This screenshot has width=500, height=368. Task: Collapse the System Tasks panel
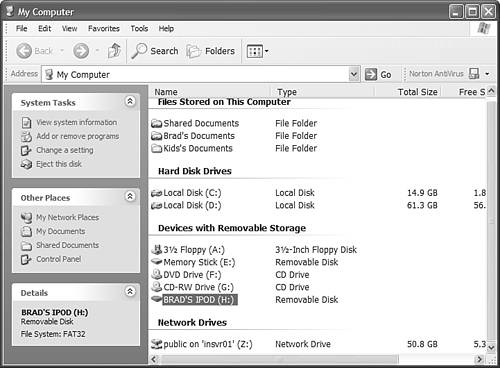[x=130, y=101]
